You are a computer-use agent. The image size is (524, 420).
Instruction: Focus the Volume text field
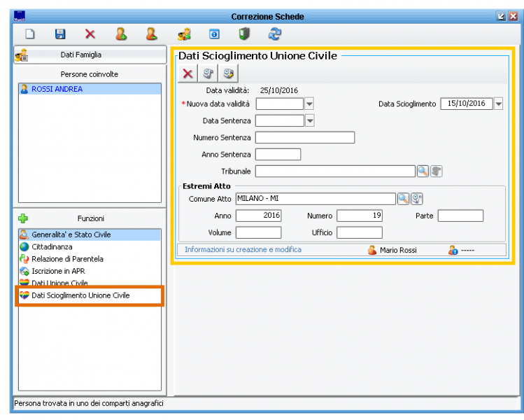click(x=258, y=232)
